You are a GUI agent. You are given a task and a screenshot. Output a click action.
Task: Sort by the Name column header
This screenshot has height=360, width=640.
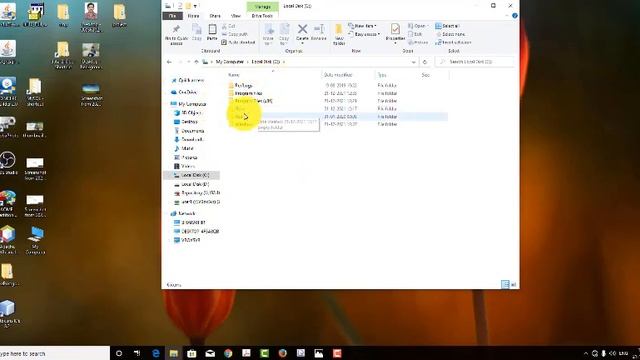click(234, 75)
